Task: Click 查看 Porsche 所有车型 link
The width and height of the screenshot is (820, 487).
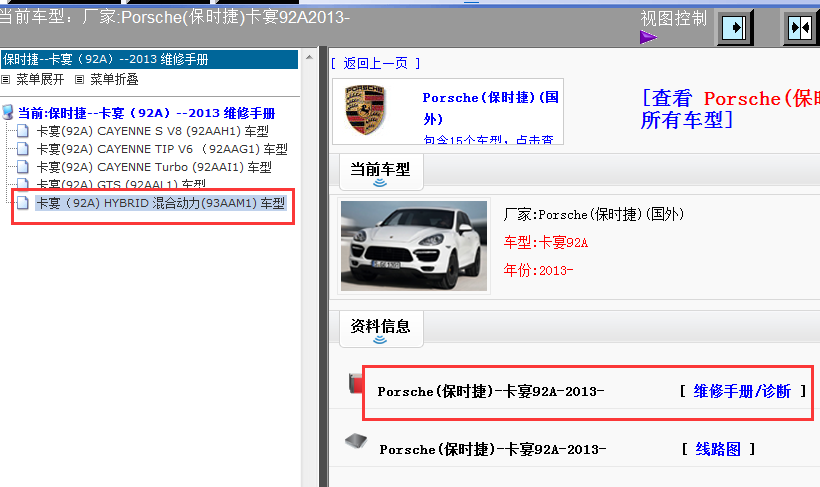Action: click(x=730, y=109)
